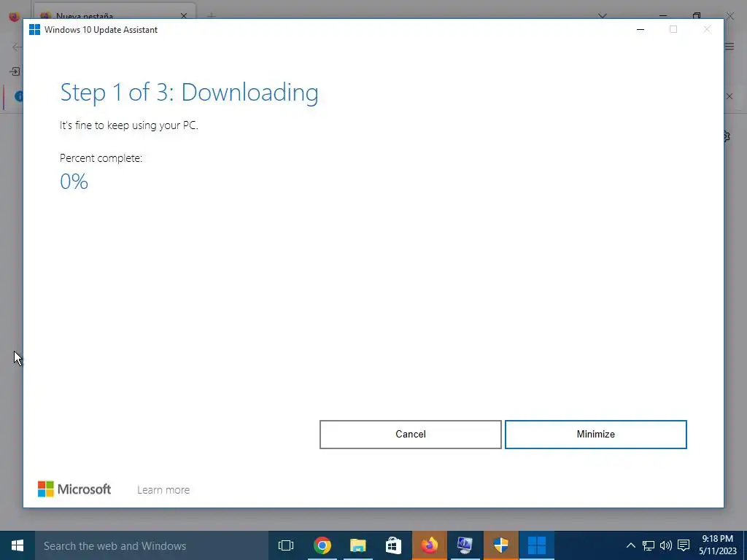The height and width of the screenshot is (560, 747).
Task: Go back in the Firefox window
Action: pos(18,47)
